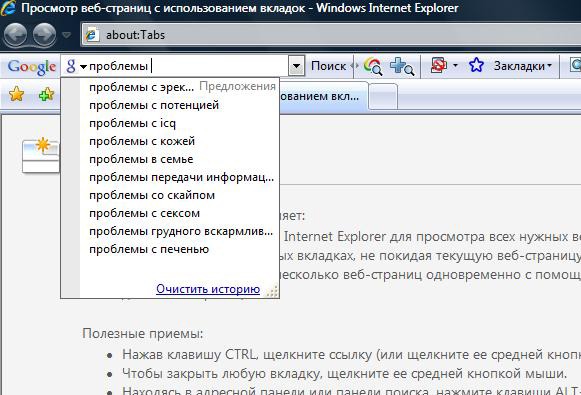Choose suggestion 'проблемы с icq'

pyautogui.click(x=132, y=123)
